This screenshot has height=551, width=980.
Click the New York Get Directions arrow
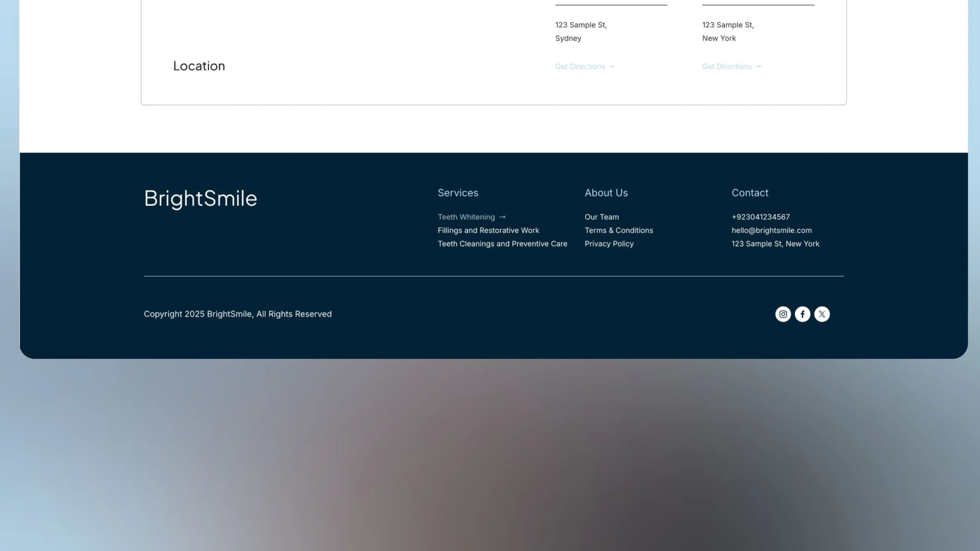tap(758, 66)
